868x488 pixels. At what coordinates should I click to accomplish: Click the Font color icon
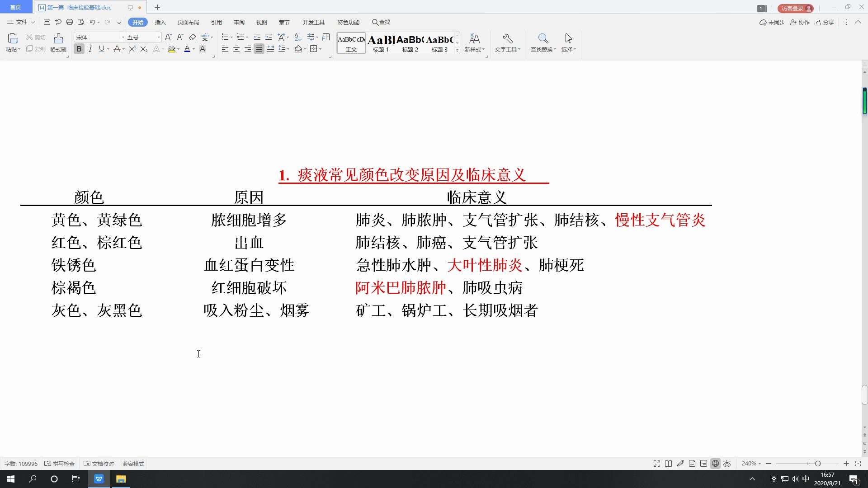click(x=189, y=49)
